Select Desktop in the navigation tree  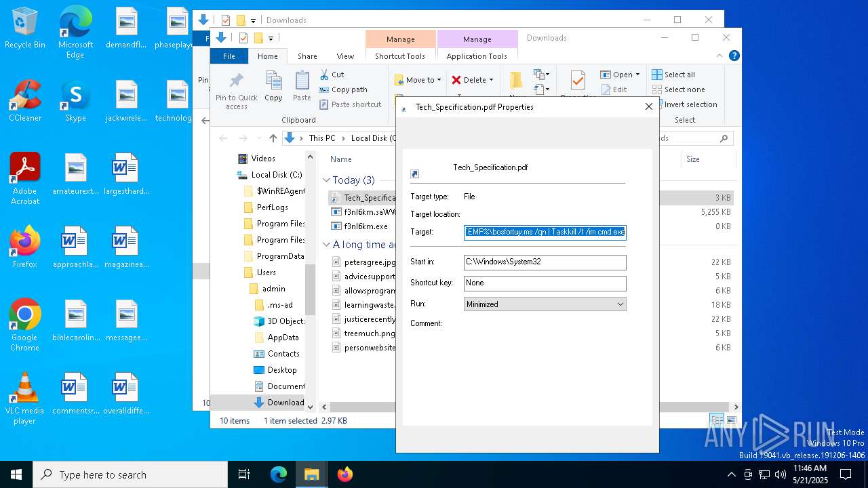(x=275, y=370)
